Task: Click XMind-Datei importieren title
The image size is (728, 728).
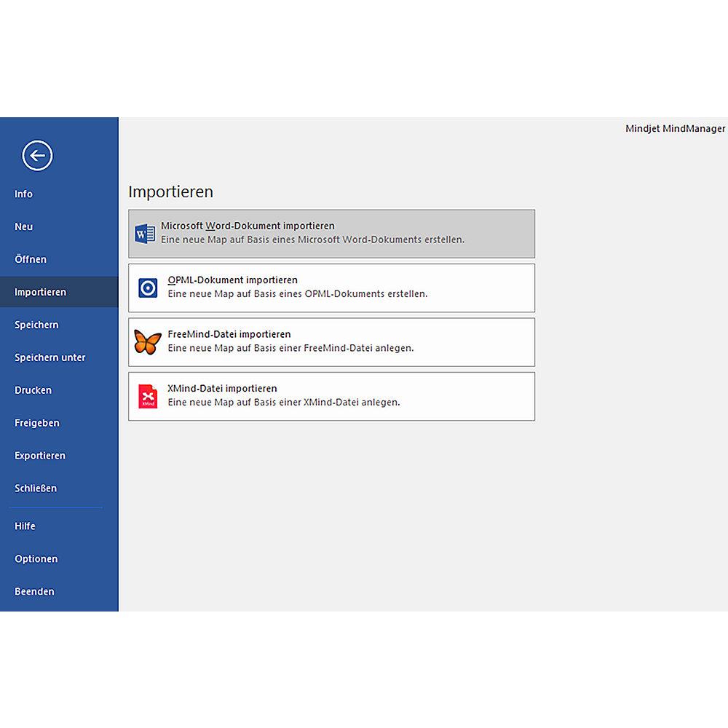Action: coord(222,389)
